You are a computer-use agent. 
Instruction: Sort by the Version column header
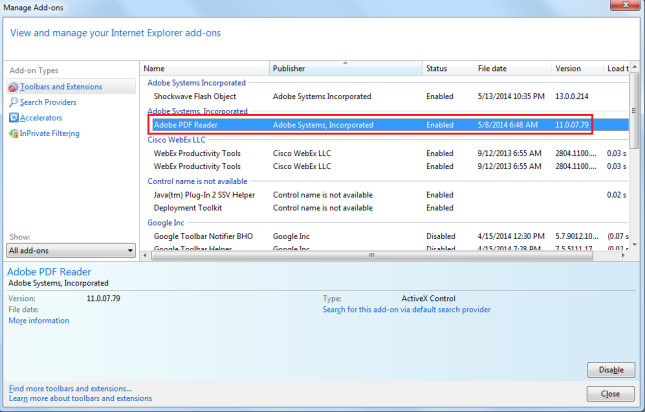(578, 68)
